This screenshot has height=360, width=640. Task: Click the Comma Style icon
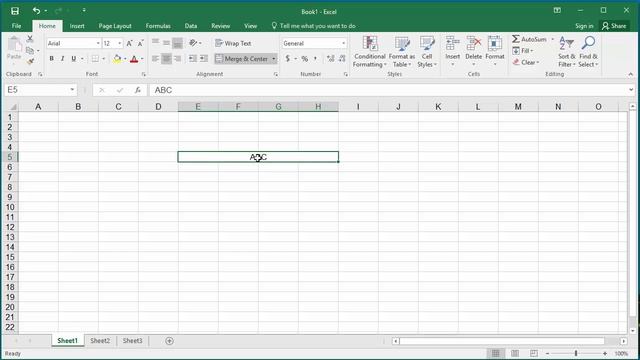tap(316, 59)
